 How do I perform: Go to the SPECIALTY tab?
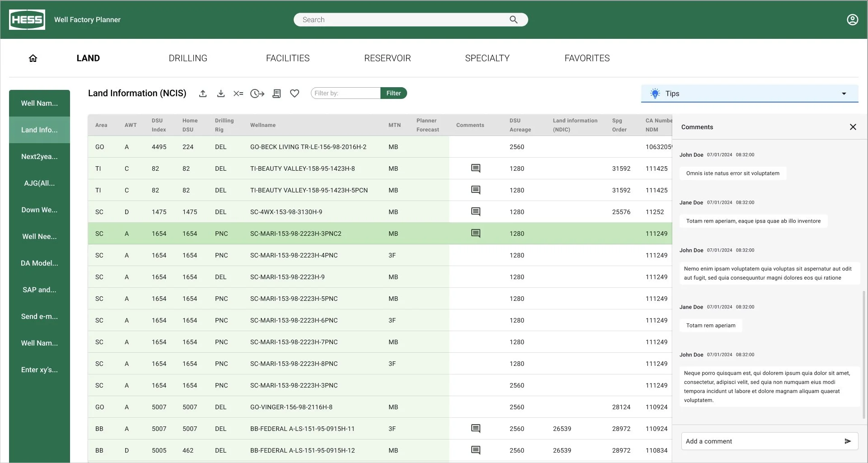click(x=487, y=58)
